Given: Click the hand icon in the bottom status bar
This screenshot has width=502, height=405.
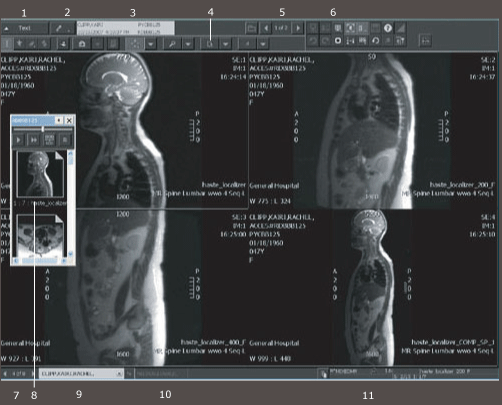Looking at the screenshot, I should [323, 374].
